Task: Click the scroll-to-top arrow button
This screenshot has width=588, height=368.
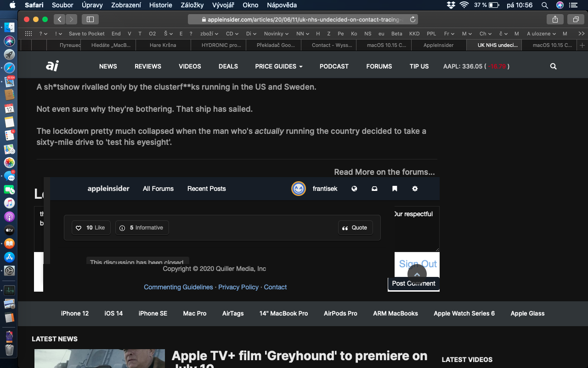Action: click(417, 275)
